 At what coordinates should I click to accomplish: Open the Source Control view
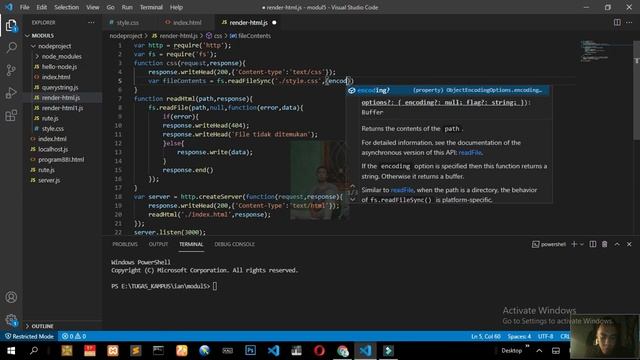[11, 70]
